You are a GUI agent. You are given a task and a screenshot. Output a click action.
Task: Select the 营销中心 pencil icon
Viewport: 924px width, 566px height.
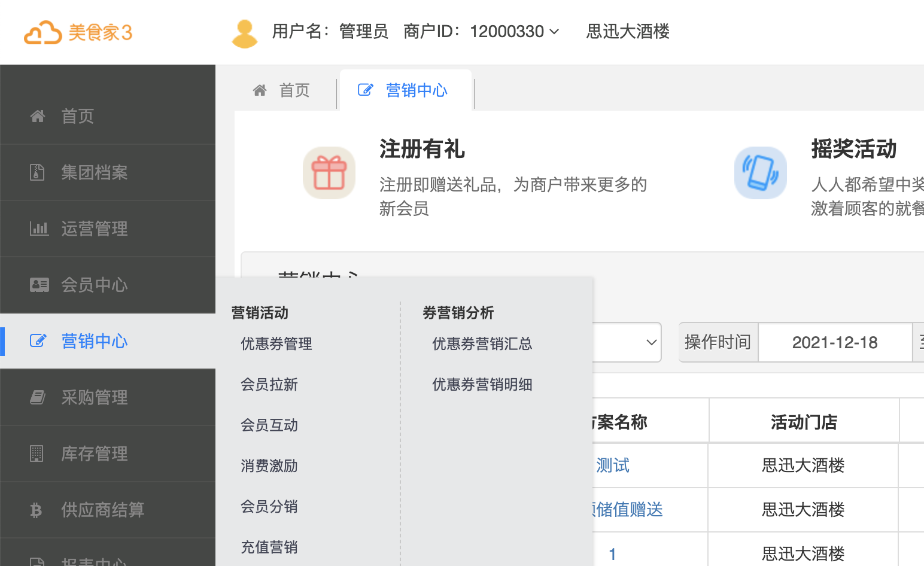38,340
